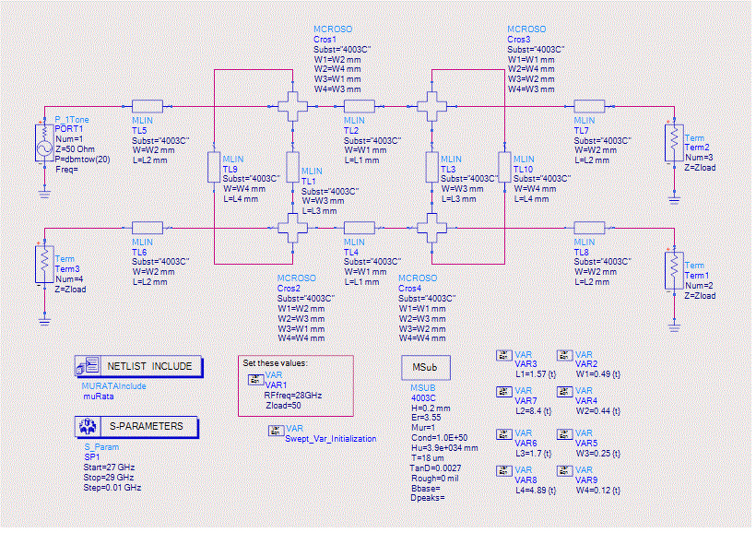Select the Swept_Var_Initialization VAR icon

276,430
